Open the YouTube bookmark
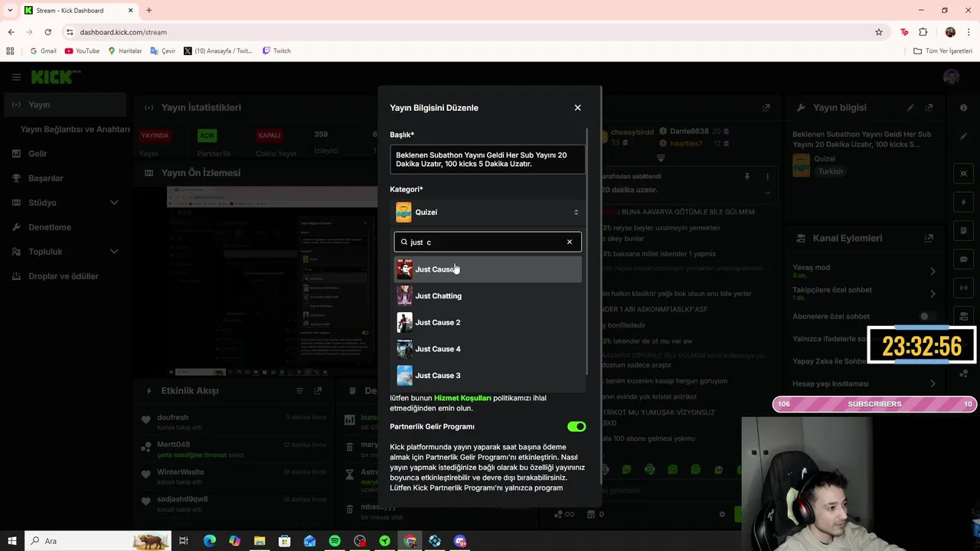 pyautogui.click(x=82, y=51)
